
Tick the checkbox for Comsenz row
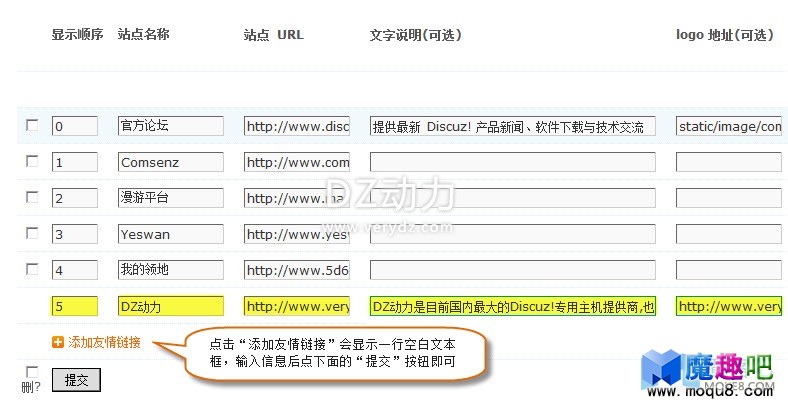pyautogui.click(x=32, y=161)
